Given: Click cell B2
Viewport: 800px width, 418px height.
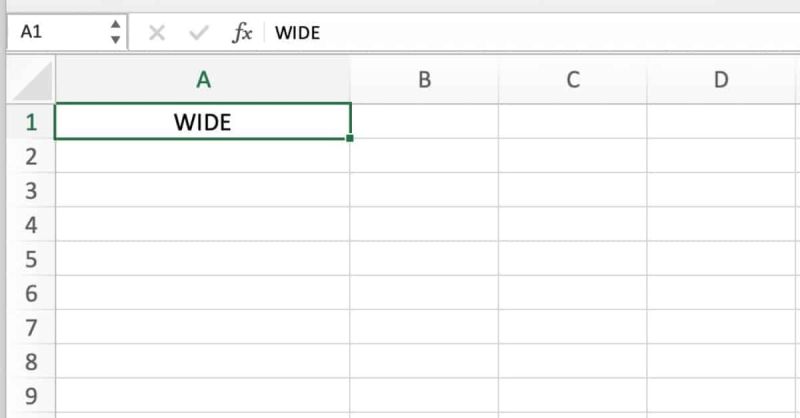Looking at the screenshot, I should click(x=424, y=156).
